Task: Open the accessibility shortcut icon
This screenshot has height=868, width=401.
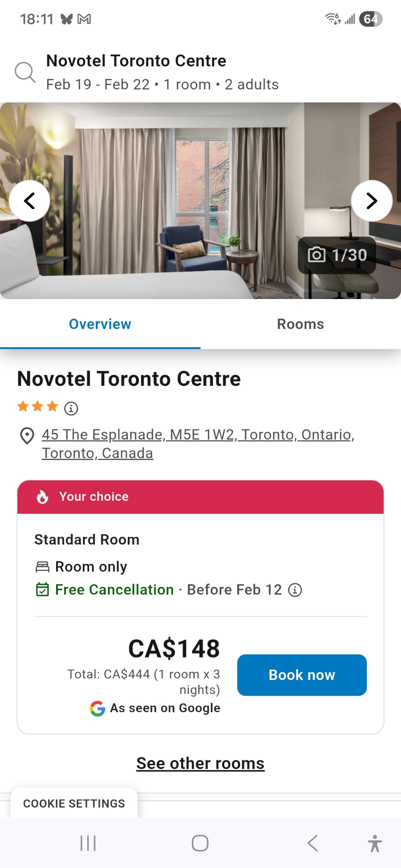Action: point(374,843)
